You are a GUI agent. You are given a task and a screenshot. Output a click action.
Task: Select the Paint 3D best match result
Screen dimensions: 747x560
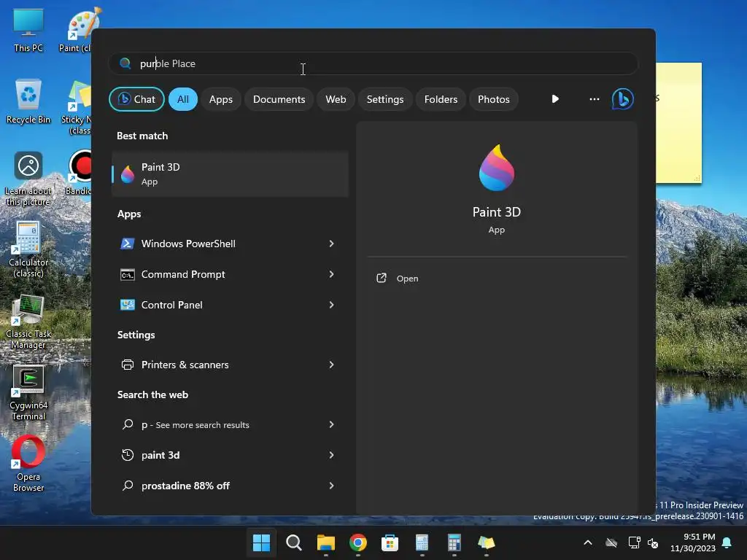(230, 174)
